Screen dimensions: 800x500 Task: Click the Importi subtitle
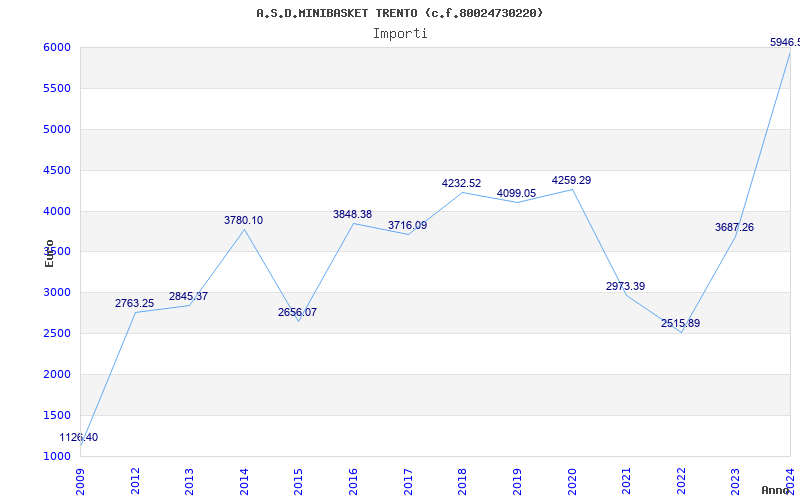pos(400,34)
